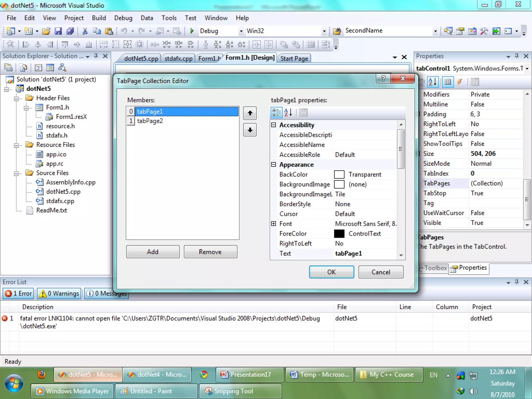
Task: Toggle Categorized view in tabPage1 properties
Action: pyautogui.click(x=276, y=112)
